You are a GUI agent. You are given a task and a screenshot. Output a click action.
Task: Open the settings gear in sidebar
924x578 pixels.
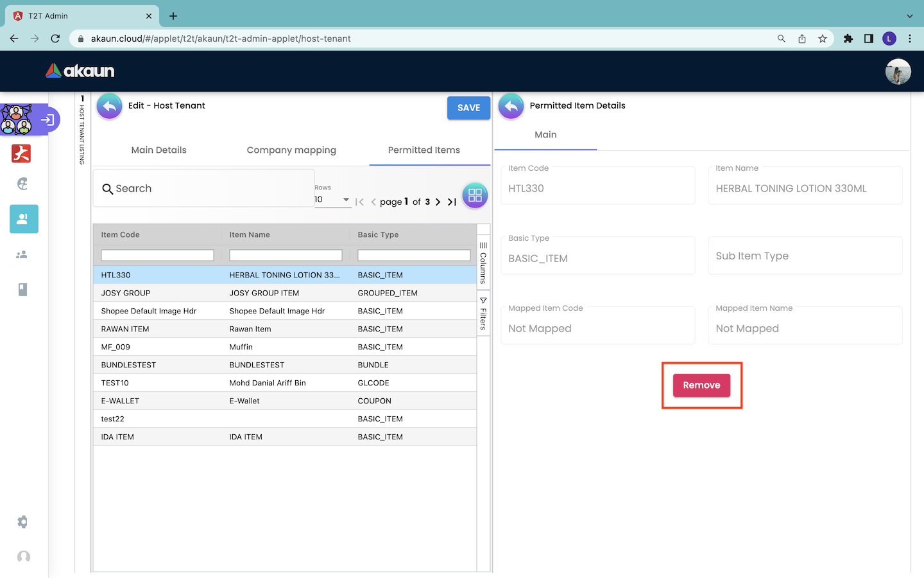(23, 522)
